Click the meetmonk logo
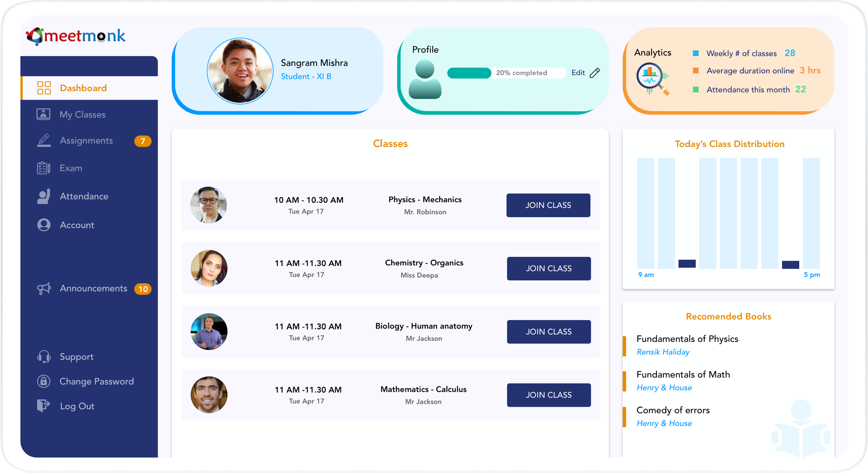The image size is (868, 473). pos(76,36)
